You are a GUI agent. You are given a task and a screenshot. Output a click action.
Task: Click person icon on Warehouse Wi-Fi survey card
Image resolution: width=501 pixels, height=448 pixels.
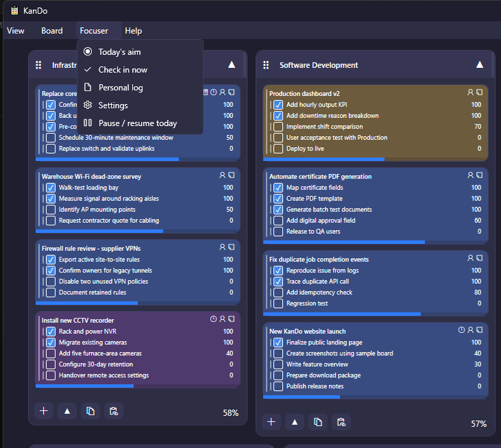(x=222, y=175)
